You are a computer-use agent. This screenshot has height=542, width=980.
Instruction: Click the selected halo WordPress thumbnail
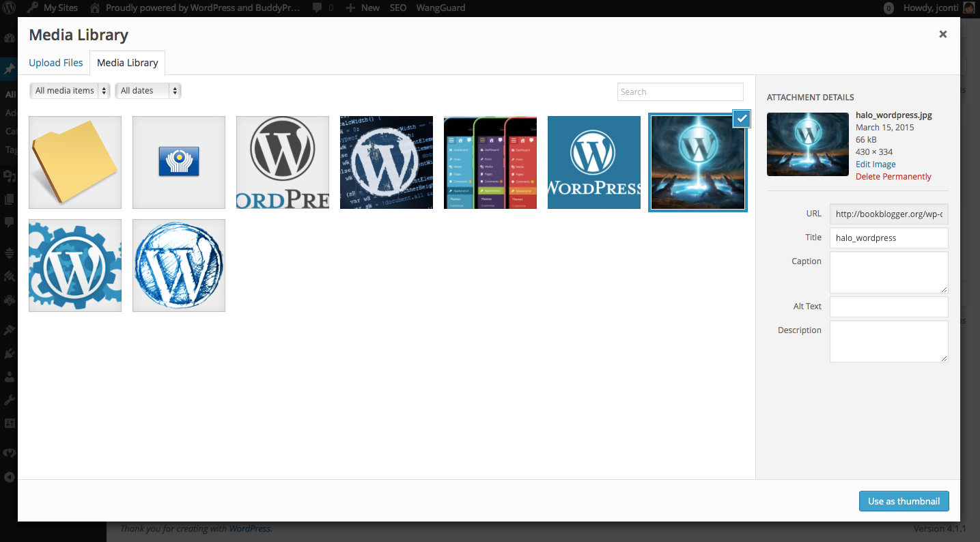point(698,162)
